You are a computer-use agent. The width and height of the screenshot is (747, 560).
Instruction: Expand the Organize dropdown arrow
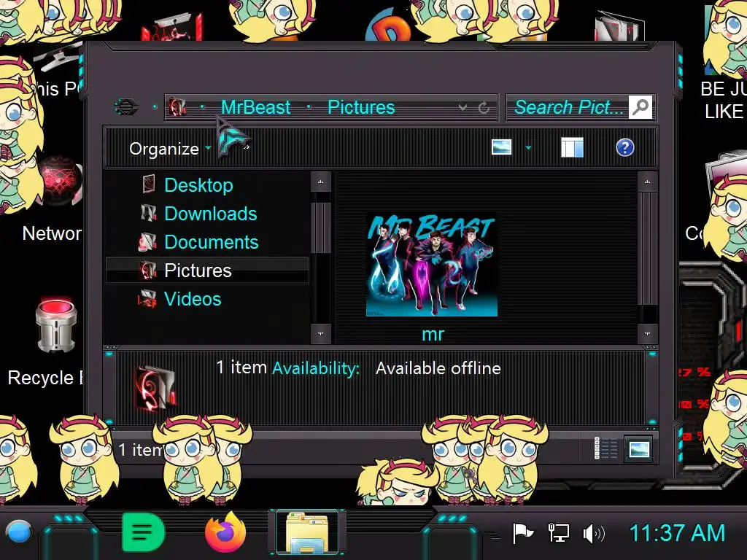pyautogui.click(x=208, y=148)
